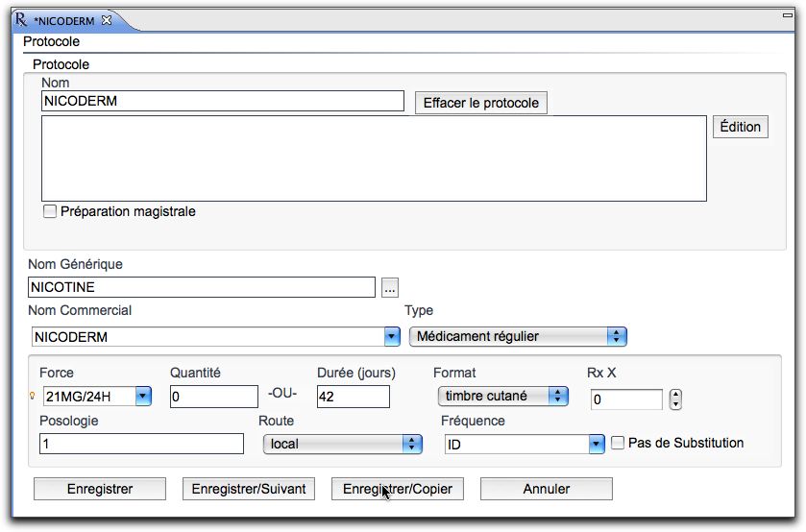806x532 pixels.
Task: Expand the Fréquence dropdown arrow
Action: [597, 444]
